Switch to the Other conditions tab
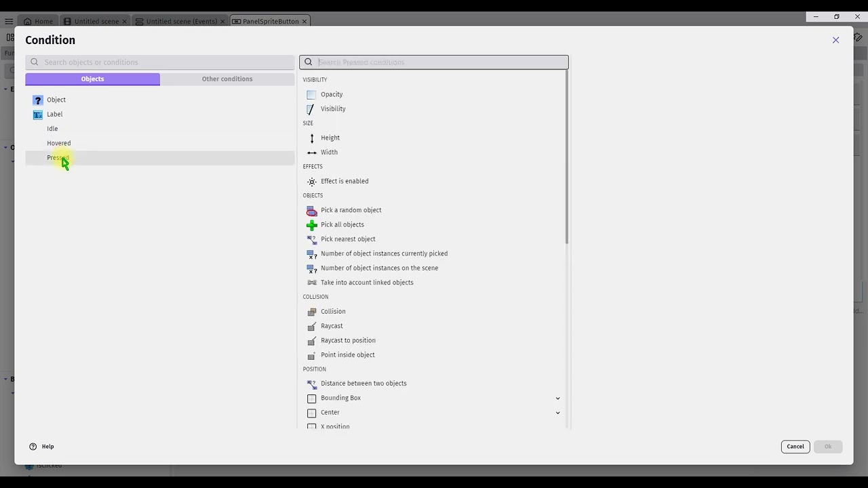The height and width of the screenshot is (488, 868). click(x=227, y=79)
